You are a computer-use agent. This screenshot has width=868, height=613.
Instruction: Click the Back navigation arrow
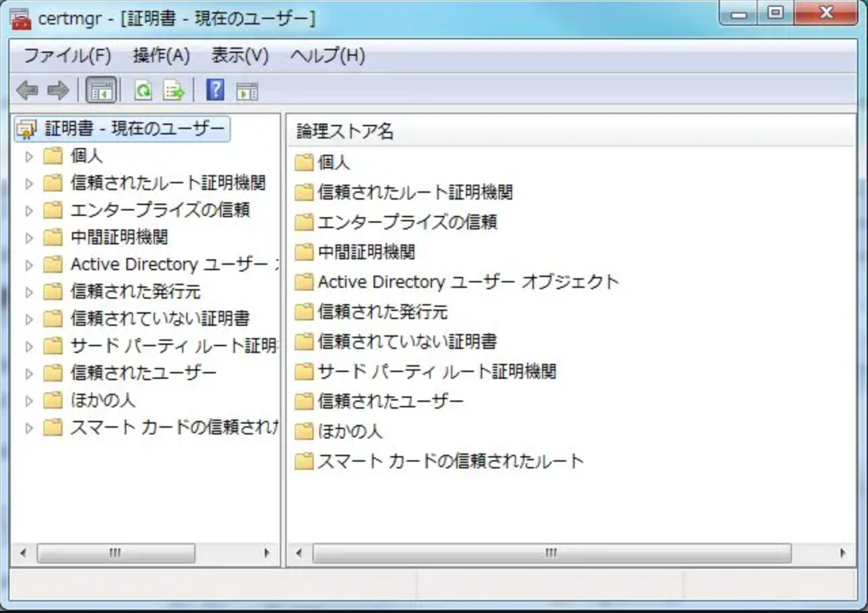coord(27,89)
